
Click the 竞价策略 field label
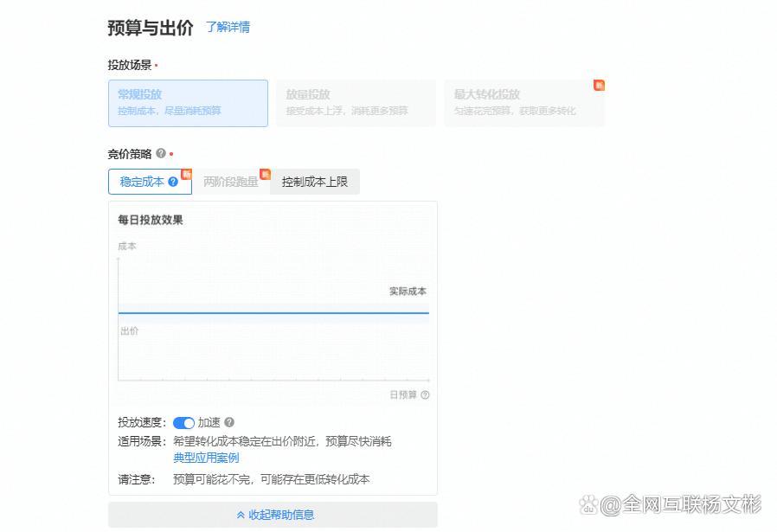(130, 154)
